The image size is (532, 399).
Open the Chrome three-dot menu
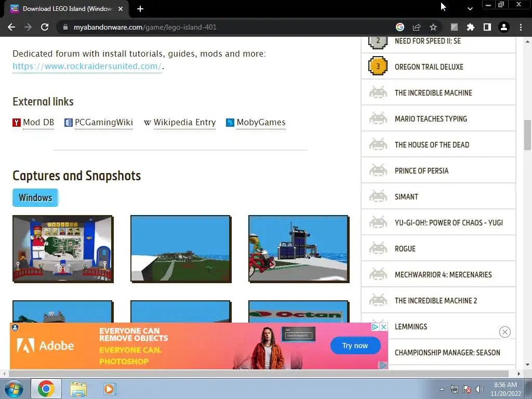click(521, 27)
